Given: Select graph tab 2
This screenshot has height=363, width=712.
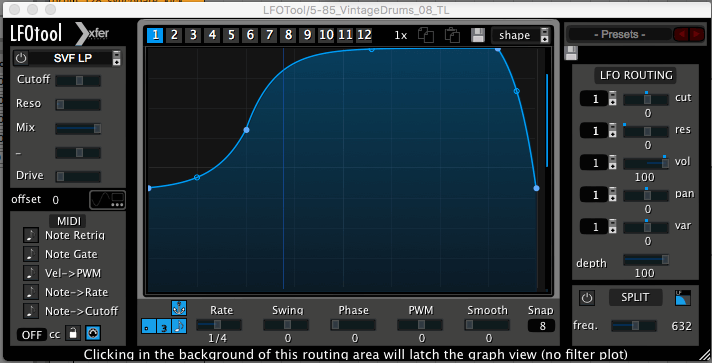Looking at the screenshot, I should coord(174,35).
